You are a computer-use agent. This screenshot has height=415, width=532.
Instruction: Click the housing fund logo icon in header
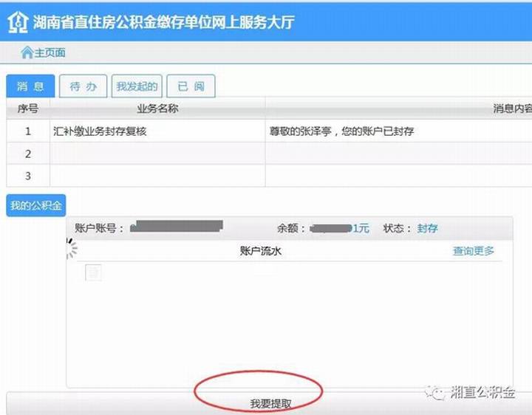point(18,22)
